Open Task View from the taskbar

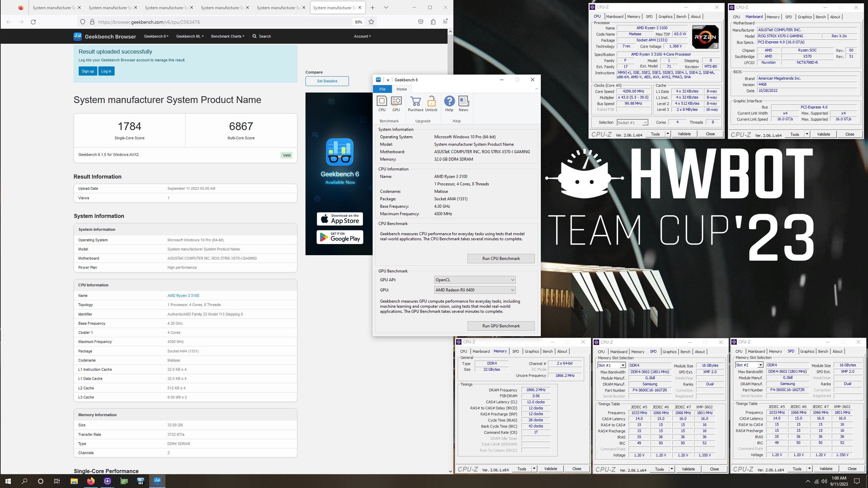pos(57,481)
